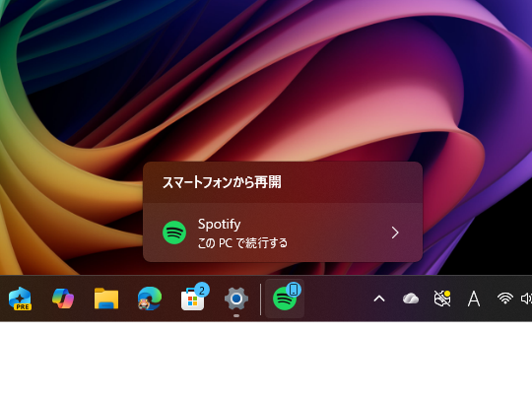
Task: Click the "スマートフォンから再開" header text
Action: 222,182
